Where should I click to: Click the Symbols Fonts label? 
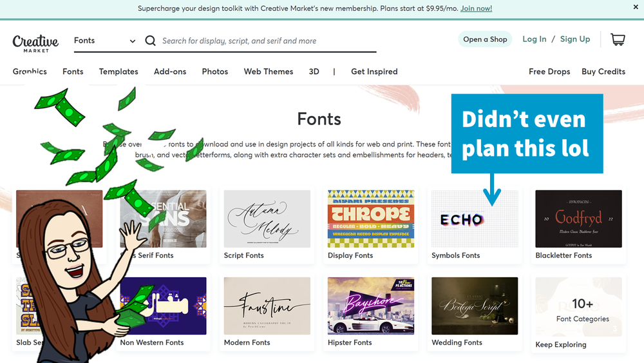pos(455,255)
